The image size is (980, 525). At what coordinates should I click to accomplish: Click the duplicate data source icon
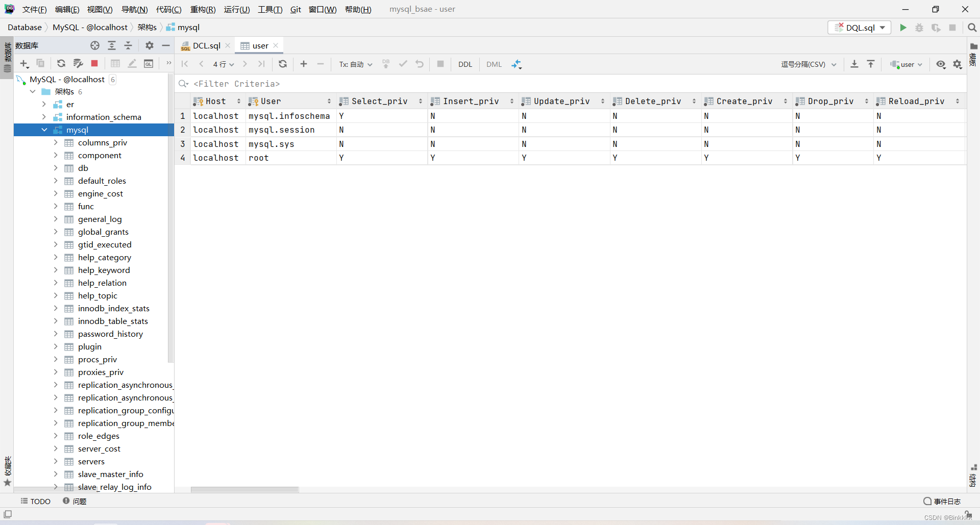click(40, 64)
